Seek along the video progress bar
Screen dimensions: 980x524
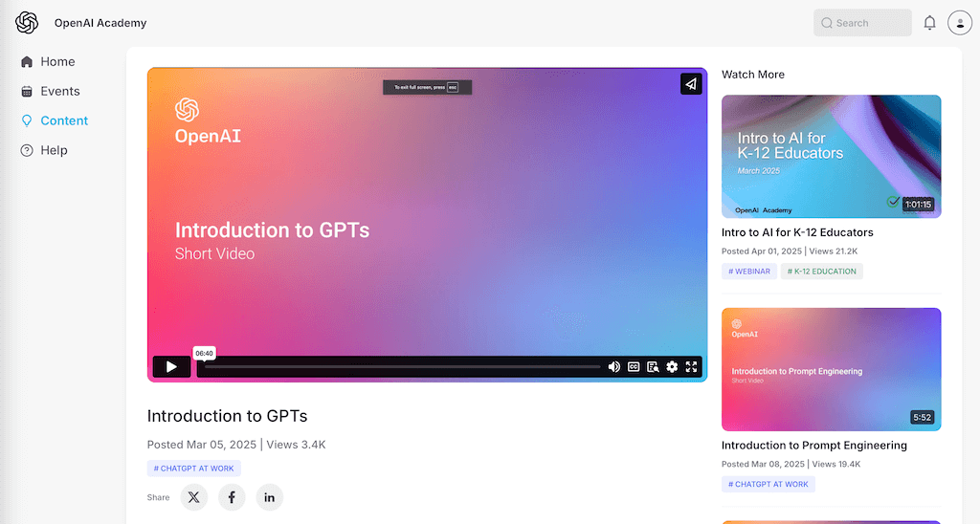[402, 366]
